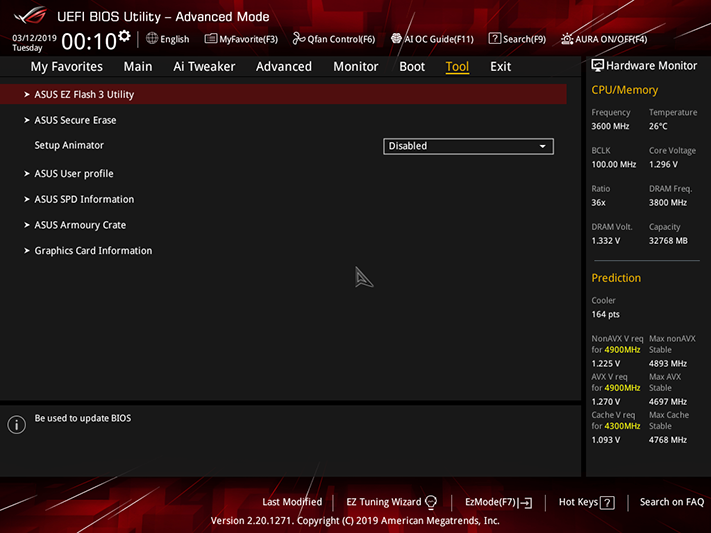Launch AI OC Guide(F11)

point(432,39)
